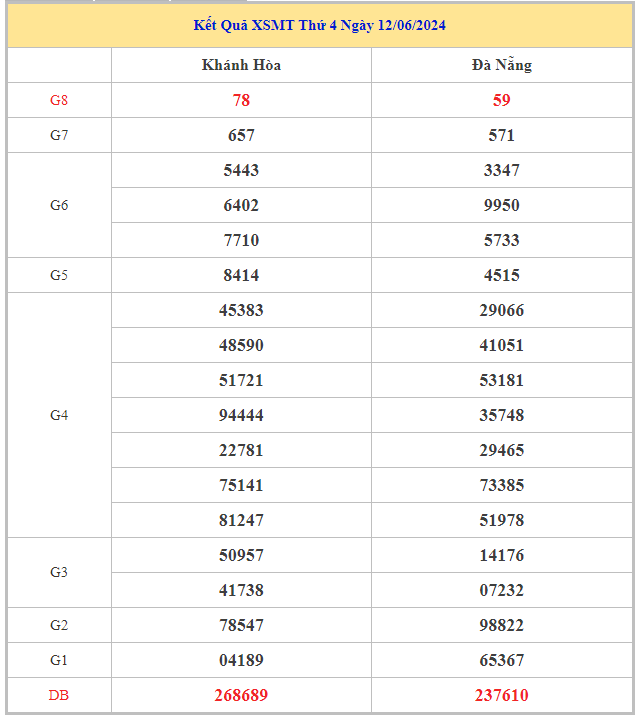Select Đà Nẵng G8 result 59
Image resolution: width=638 pixels, height=717 pixels.
tap(501, 100)
